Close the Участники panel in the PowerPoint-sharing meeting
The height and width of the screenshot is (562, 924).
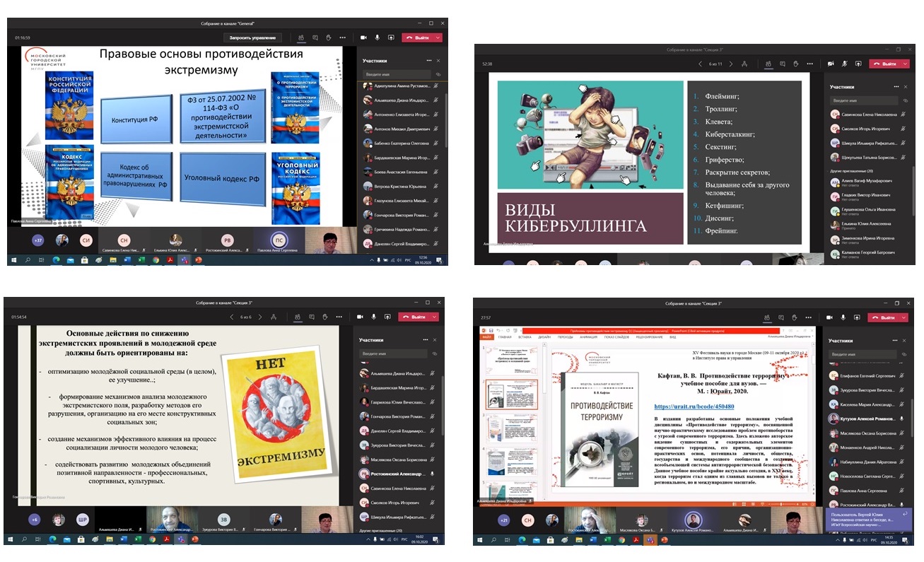[x=906, y=340]
